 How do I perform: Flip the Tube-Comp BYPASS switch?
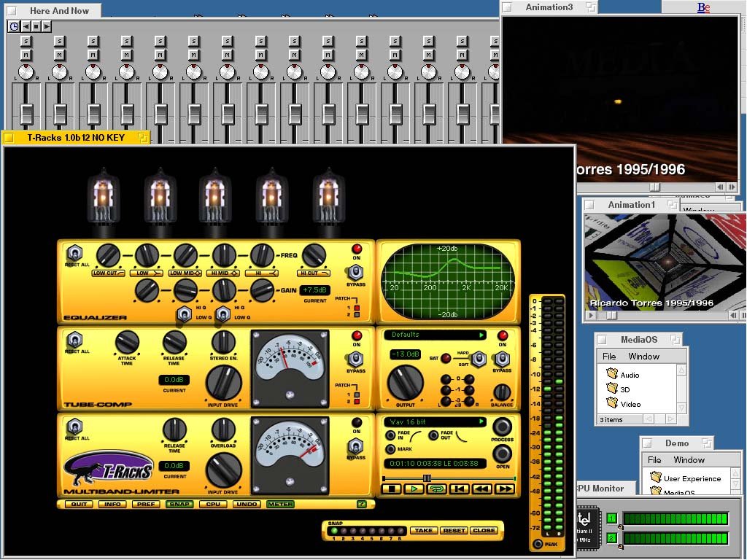(x=355, y=359)
